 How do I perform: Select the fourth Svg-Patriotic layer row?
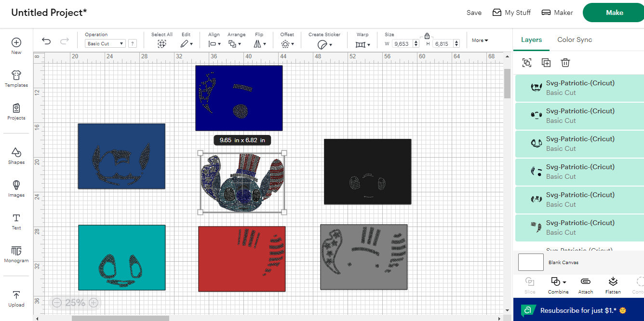click(x=579, y=172)
